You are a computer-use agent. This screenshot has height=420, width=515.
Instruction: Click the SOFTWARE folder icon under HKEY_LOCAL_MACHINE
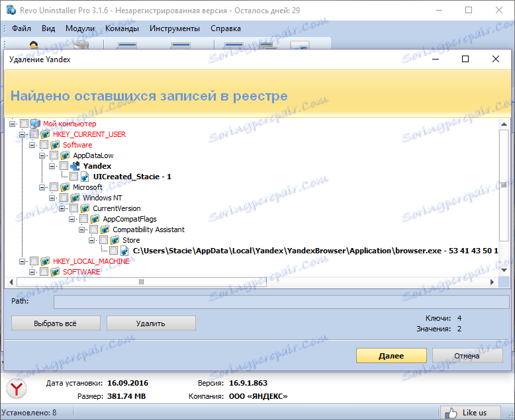55,272
